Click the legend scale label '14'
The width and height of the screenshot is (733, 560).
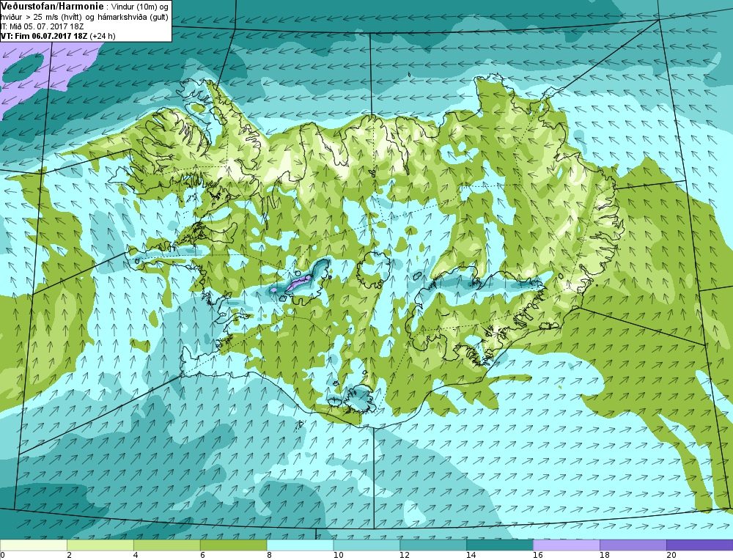[x=471, y=556]
